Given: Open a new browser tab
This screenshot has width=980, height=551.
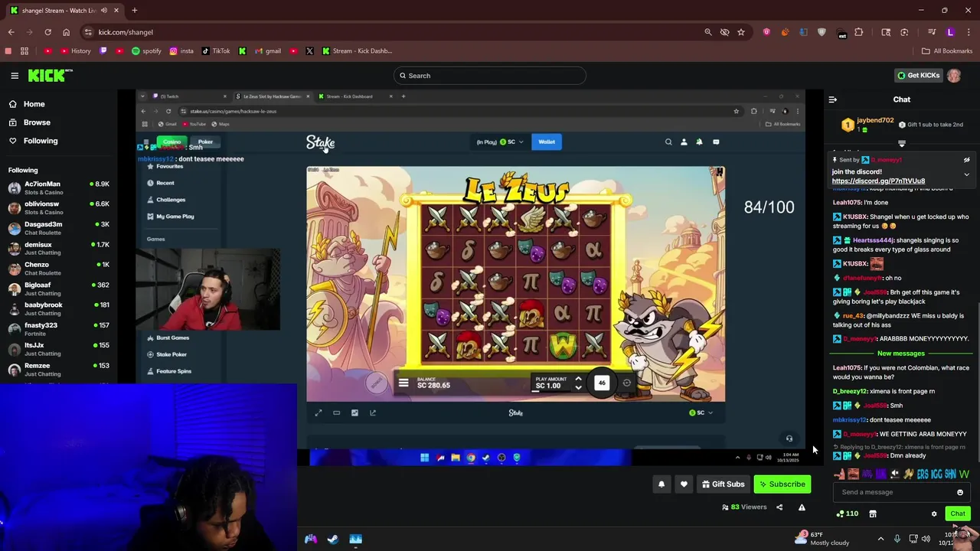Looking at the screenshot, I should tap(134, 11).
